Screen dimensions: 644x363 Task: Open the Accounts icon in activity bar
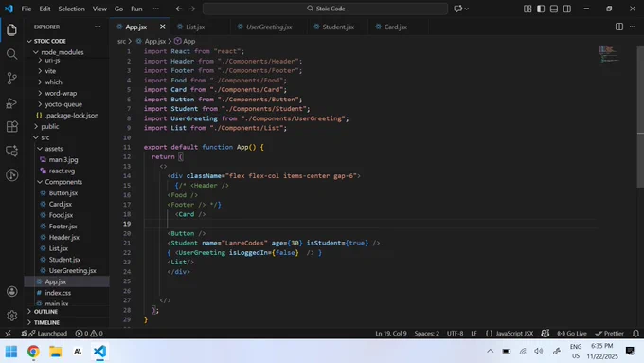(x=12, y=292)
